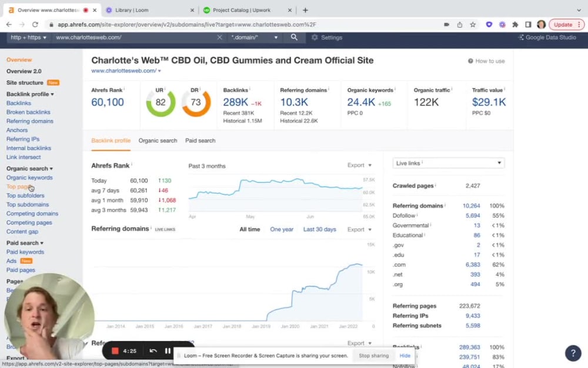Close the Project Catalog Upwork tab
The width and height of the screenshot is (588, 368).
pyautogui.click(x=289, y=10)
